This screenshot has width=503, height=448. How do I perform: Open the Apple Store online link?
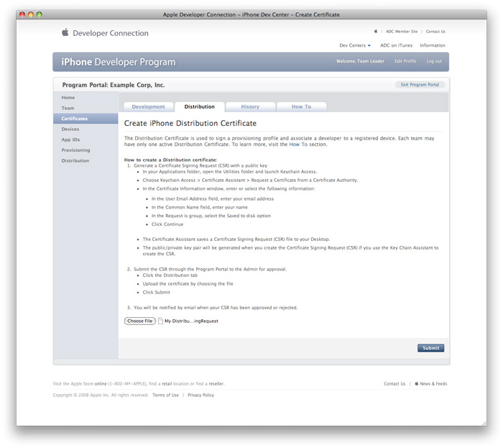[101, 383]
